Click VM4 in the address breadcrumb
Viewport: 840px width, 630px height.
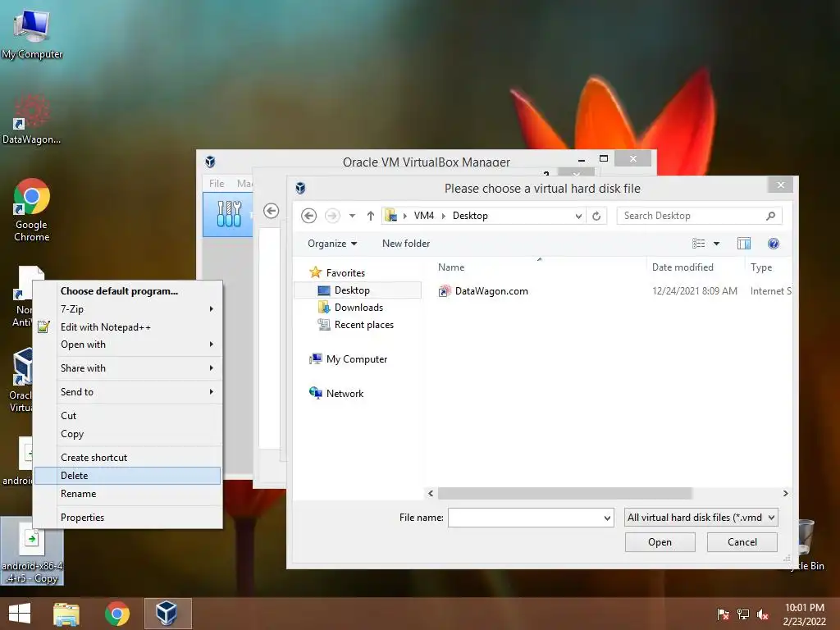(x=424, y=216)
